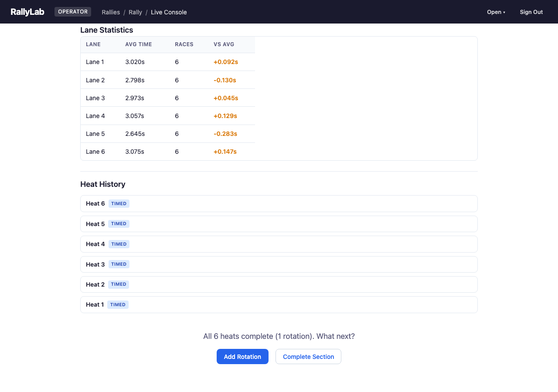Open the Heat 4 history entry
Viewport: 558px width, 392px height.
[x=279, y=244]
